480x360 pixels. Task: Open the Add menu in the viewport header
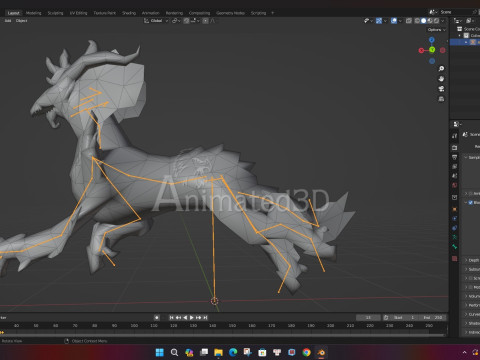point(8,21)
